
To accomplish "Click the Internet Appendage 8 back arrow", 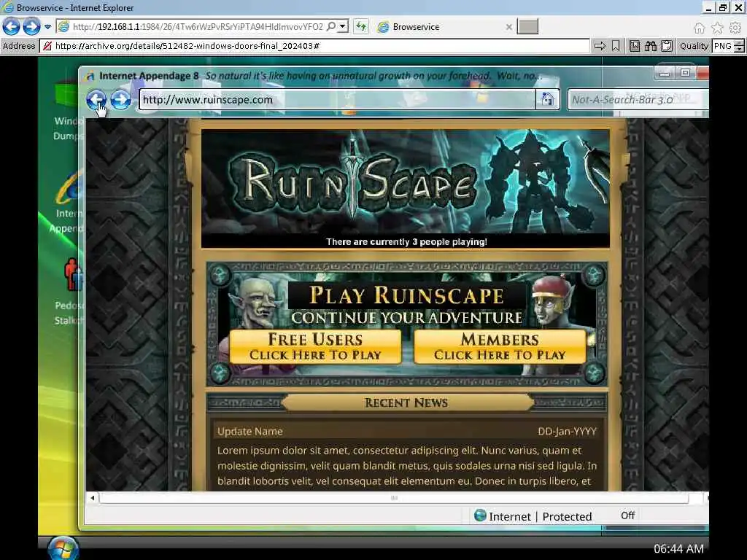I will click(96, 99).
